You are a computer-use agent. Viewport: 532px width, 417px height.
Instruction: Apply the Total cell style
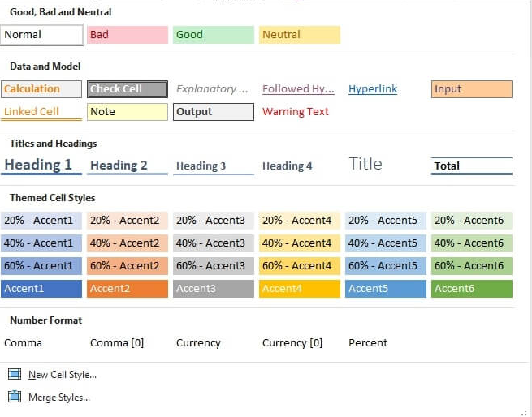pyautogui.click(x=472, y=166)
